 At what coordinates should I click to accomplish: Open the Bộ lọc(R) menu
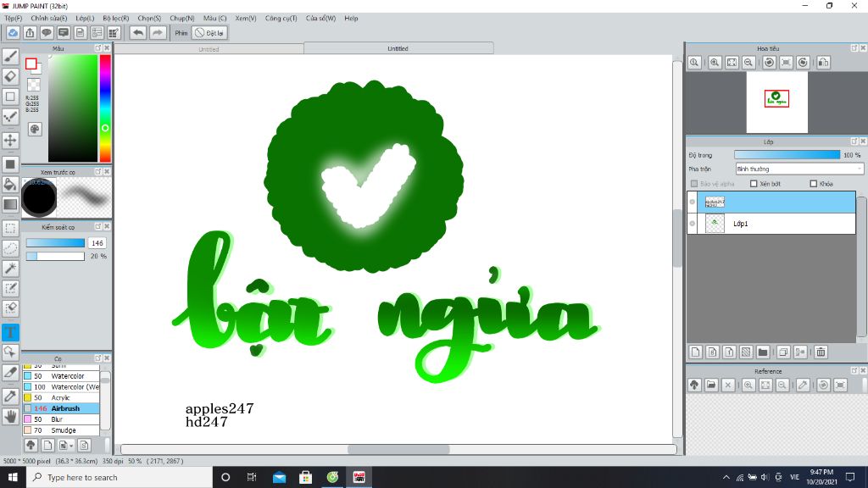pos(115,19)
